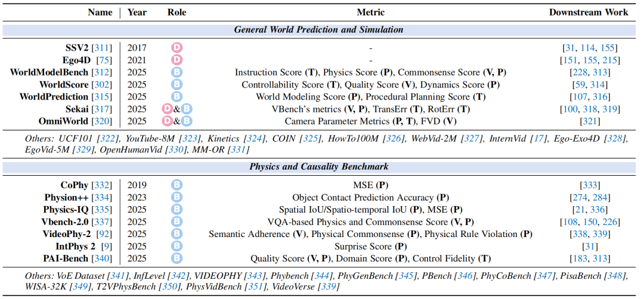Follow citation 9 next to IntPhys 2
Screen dimensions: 644x299
107,247
